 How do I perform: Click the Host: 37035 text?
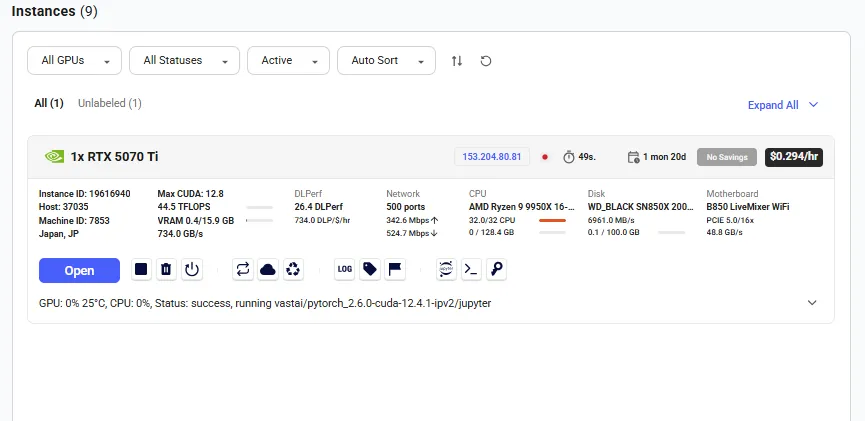[63, 207]
